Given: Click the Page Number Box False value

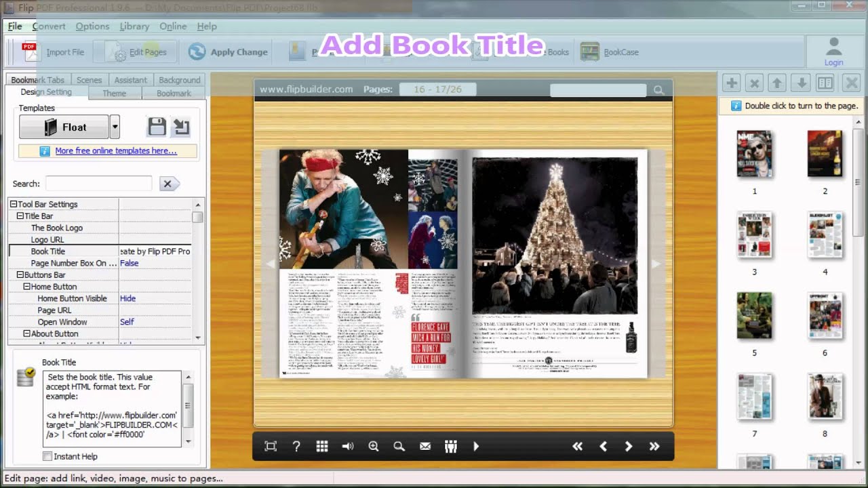Looking at the screenshot, I should [x=129, y=263].
